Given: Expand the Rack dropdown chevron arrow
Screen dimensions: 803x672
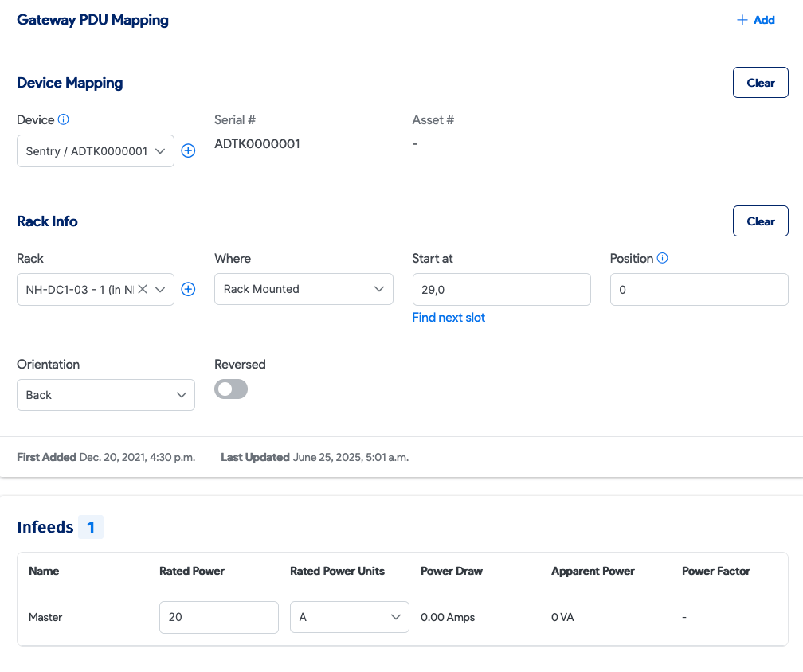Looking at the screenshot, I should [x=160, y=289].
